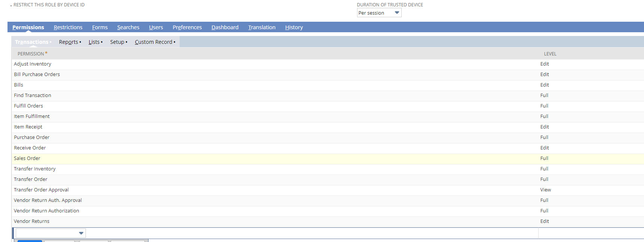644x242 pixels.
Task: Select the Transfer Order Approval row
Action: 328,190
